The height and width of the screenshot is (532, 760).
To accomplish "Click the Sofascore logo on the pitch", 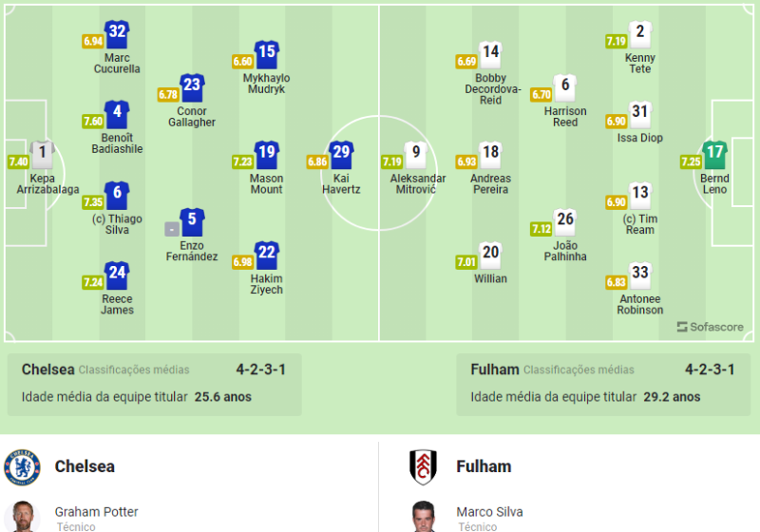I will click(712, 327).
